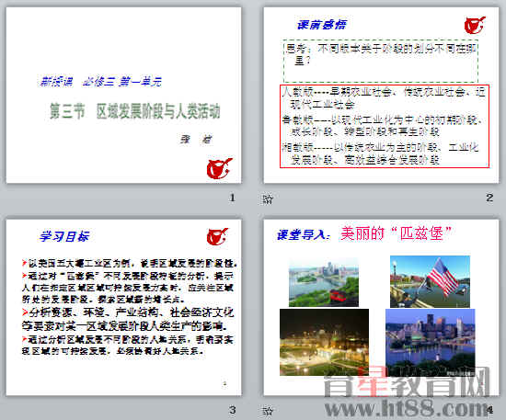Image resolution: width=506 pixels, height=420 pixels.
Task: Click the red logo on slide 3
Action: coord(217,236)
